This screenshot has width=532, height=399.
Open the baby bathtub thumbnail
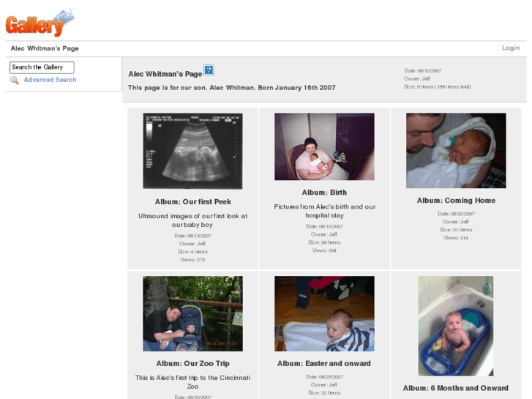click(x=456, y=326)
